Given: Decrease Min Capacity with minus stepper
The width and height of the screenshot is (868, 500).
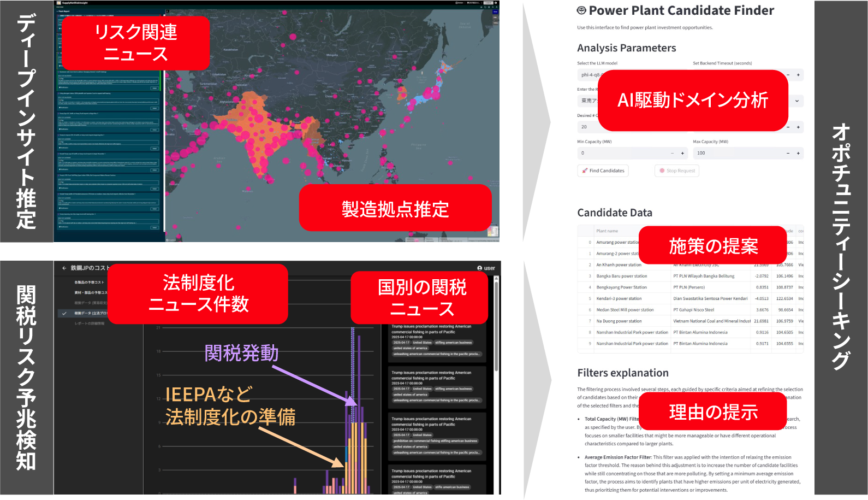Looking at the screenshot, I should coord(673,154).
